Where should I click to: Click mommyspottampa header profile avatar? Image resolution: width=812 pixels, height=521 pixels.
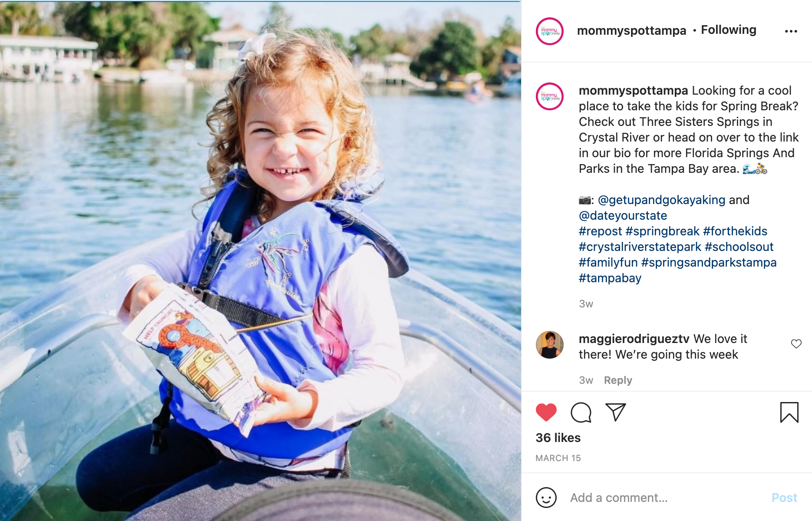(549, 31)
